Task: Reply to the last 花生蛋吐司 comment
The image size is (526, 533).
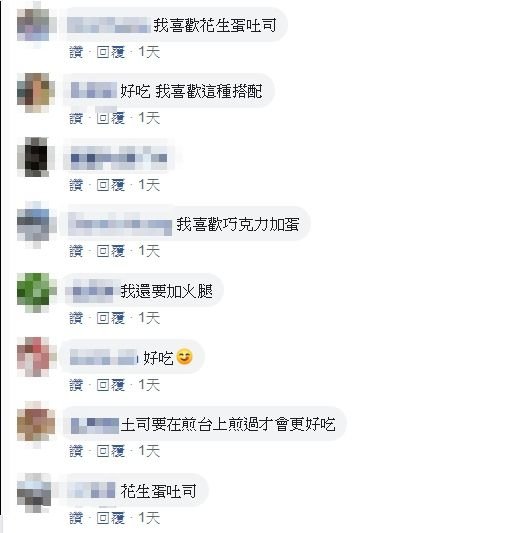Action: (x=111, y=518)
